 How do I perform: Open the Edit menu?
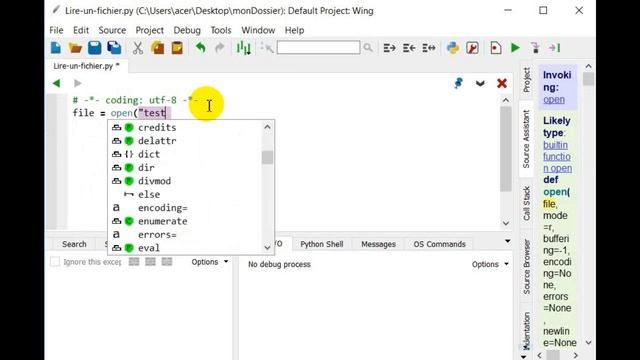click(x=81, y=30)
